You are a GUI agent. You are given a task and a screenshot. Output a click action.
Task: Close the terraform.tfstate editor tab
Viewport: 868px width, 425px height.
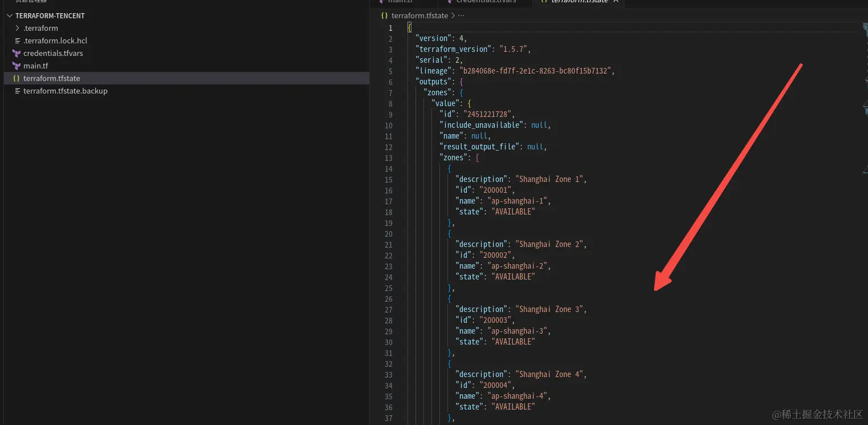pos(615,2)
